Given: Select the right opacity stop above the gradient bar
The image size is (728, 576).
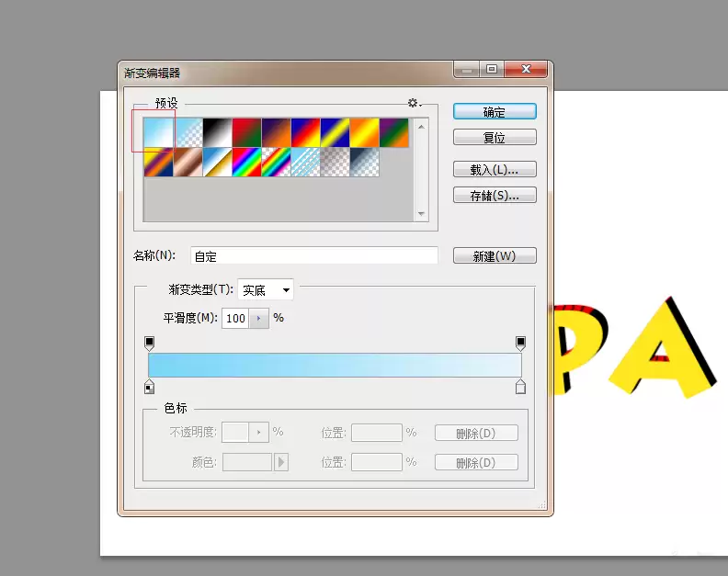Looking at the screenshot, I should 520,344.
